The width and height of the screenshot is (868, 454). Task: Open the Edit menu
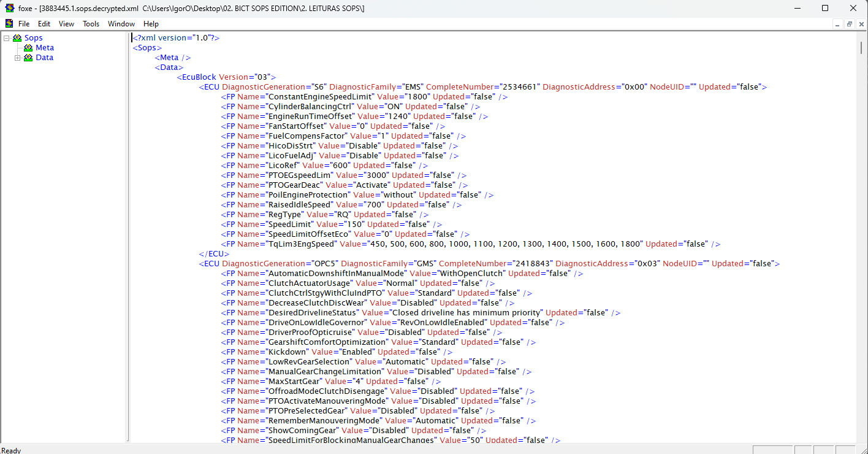[x=44, y=23]
